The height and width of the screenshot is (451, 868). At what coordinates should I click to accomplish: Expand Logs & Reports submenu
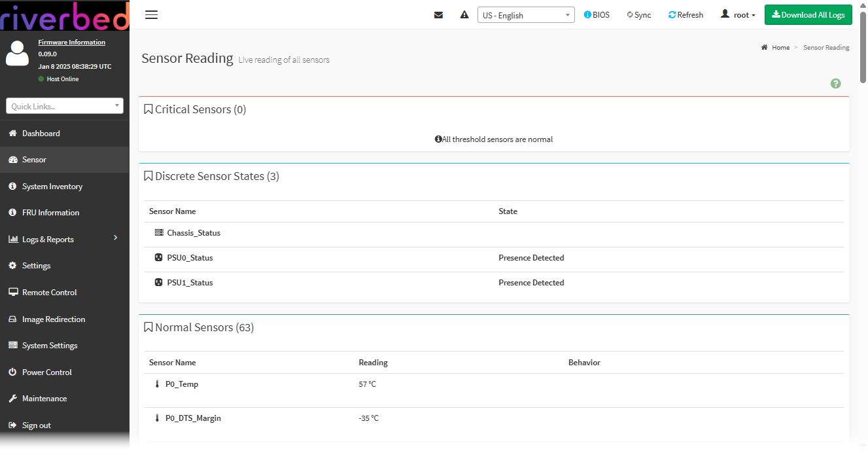click(64, 240)
